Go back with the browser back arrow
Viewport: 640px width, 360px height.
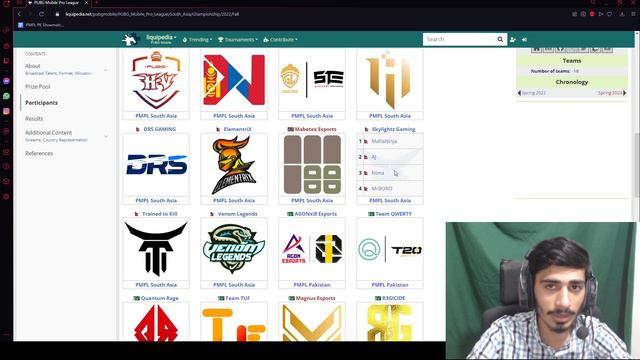click(x=19, y=14)
